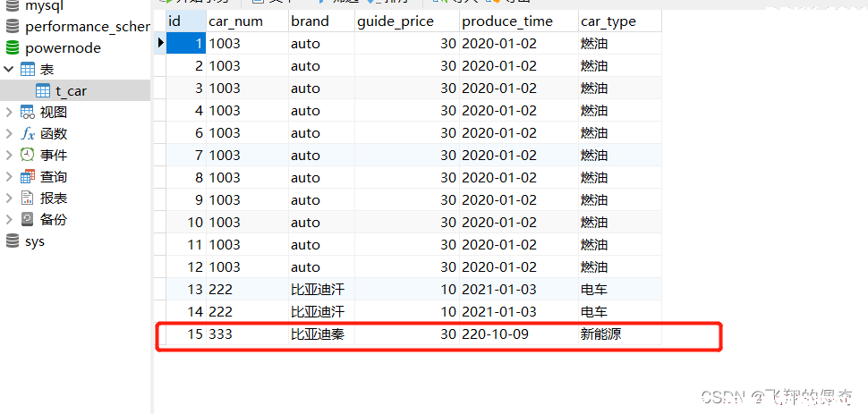Image resolution: width=868 pixels, height=414 pixels.
Task: Click the 备份 backup icon
Action: (27, 219)
